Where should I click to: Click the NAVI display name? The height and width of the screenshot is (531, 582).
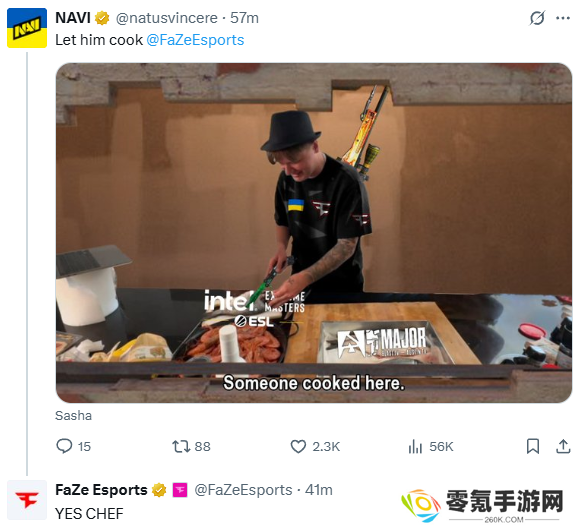coord(73,18)
